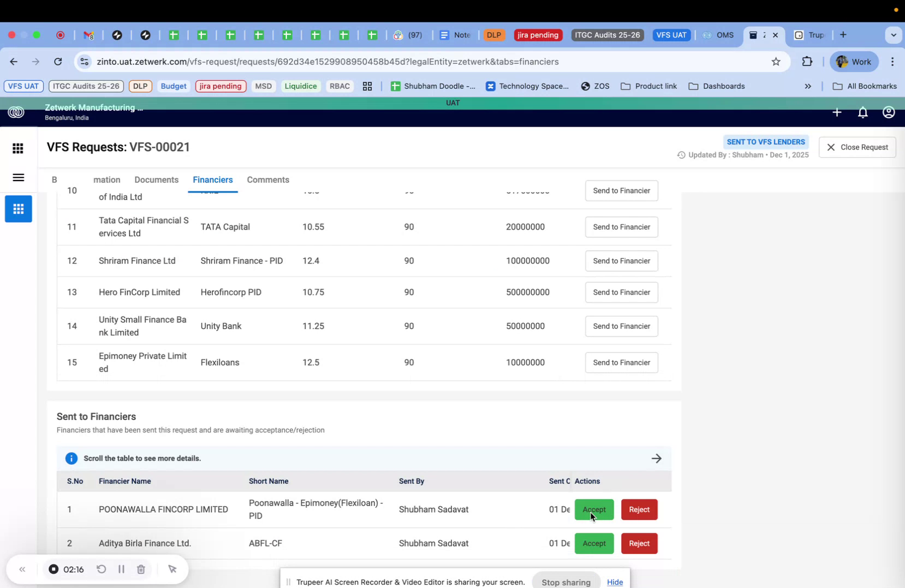The width and height of the screenshot is (905, 588).
Task: Stop recording via the red record indicator
Action: coord(53,569)
